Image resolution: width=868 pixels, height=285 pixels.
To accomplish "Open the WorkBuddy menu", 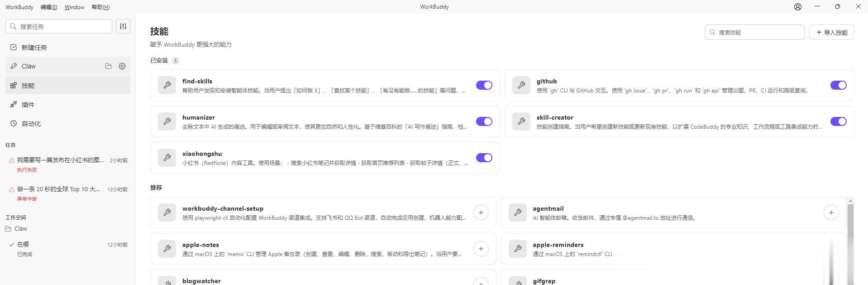I will (x=19, y=7).
